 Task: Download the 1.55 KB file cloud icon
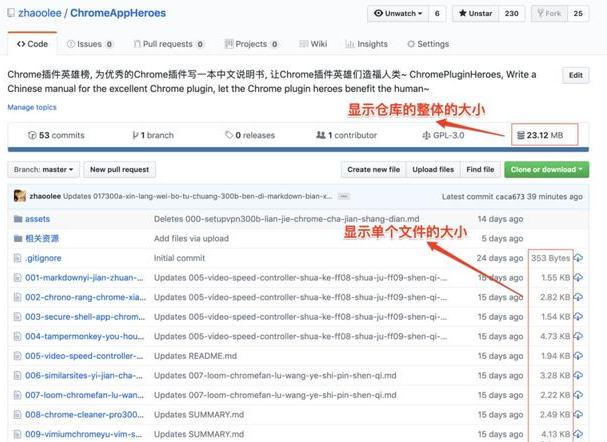pyautogui.click(x=578, y=278)
